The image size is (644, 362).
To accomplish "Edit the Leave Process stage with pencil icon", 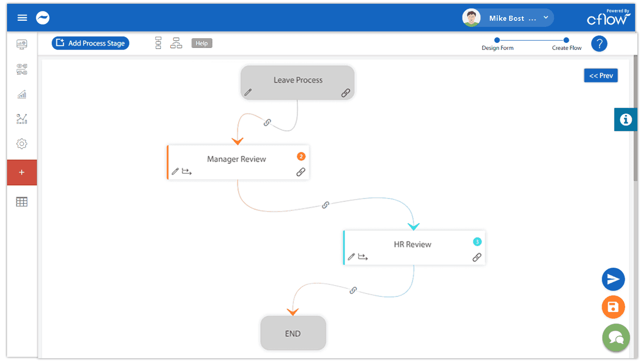I will pyautogui.click(x=248, y=92).
